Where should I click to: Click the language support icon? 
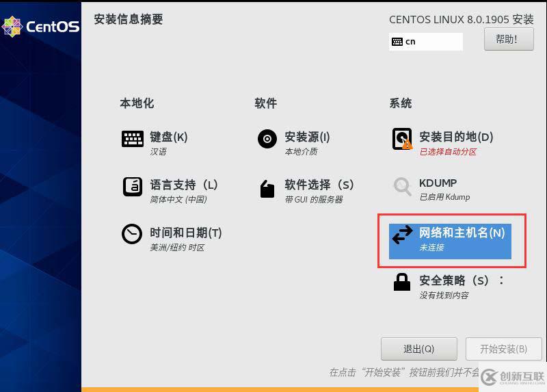pos(133,186)
